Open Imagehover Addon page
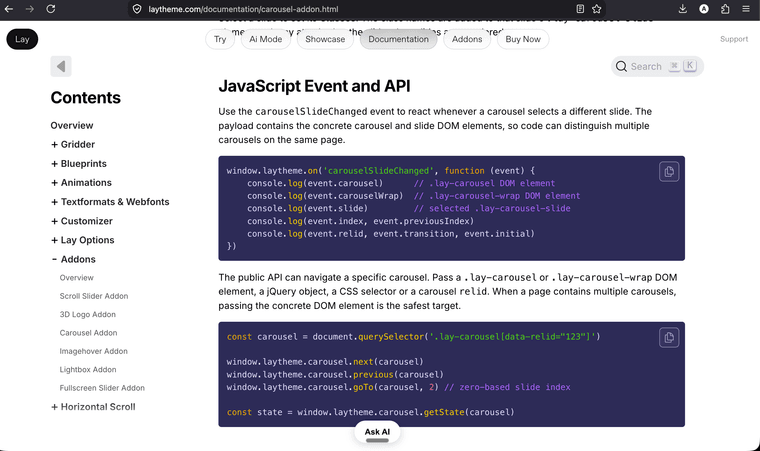Screen dimensions: 760x451 (x=94, y=352)
